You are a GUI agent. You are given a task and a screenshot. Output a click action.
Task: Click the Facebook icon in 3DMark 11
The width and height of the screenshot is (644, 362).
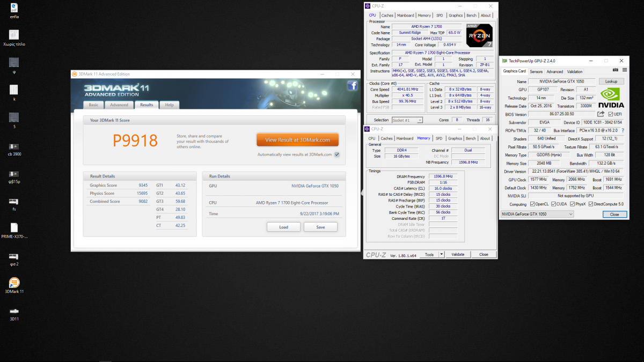coord(352,85)
